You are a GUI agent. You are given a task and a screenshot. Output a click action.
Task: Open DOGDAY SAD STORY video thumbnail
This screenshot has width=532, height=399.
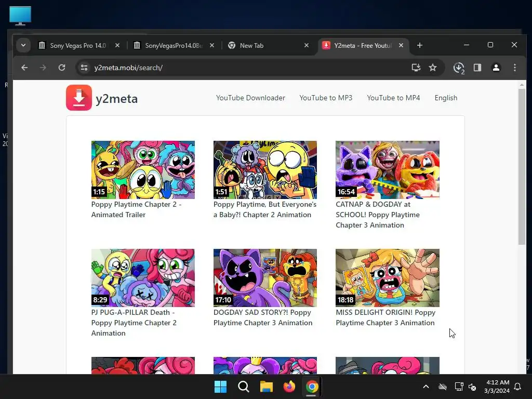[x=265, y=278]
